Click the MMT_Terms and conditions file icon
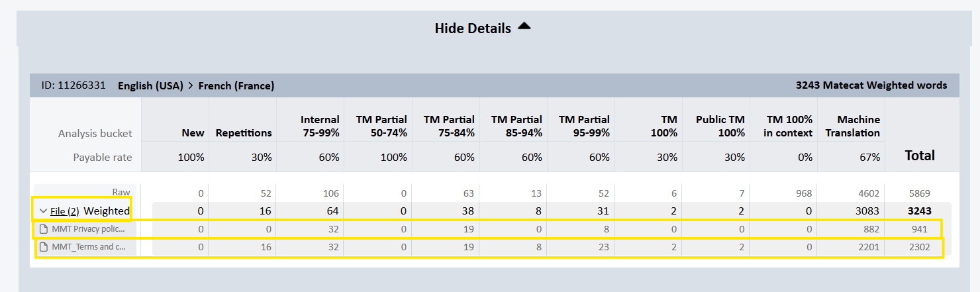The image size is (980, 292). tap(44, 248)
